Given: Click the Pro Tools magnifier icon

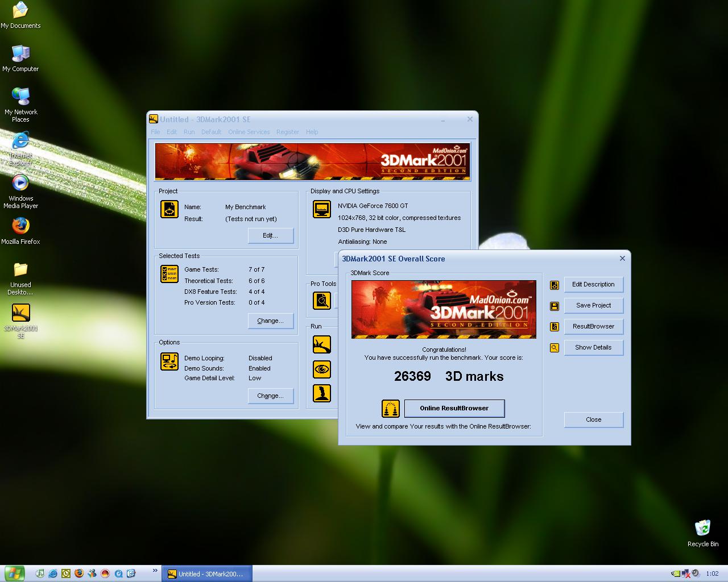Looking at the screenshot, I should click(322, 300).
